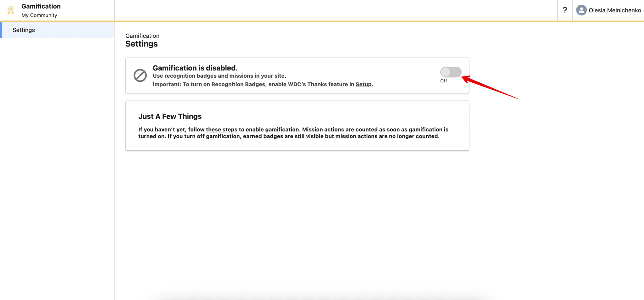The image size is (644, 300).
Task: Click the Gamification app title in header
Action: tap(41, 6)
